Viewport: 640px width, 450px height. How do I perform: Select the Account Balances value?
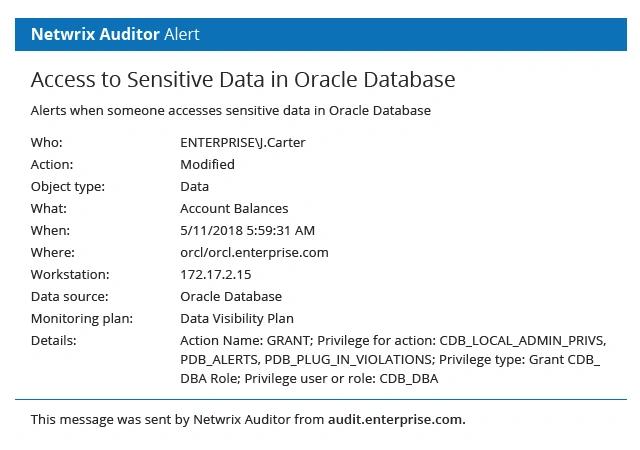point(234,208)
